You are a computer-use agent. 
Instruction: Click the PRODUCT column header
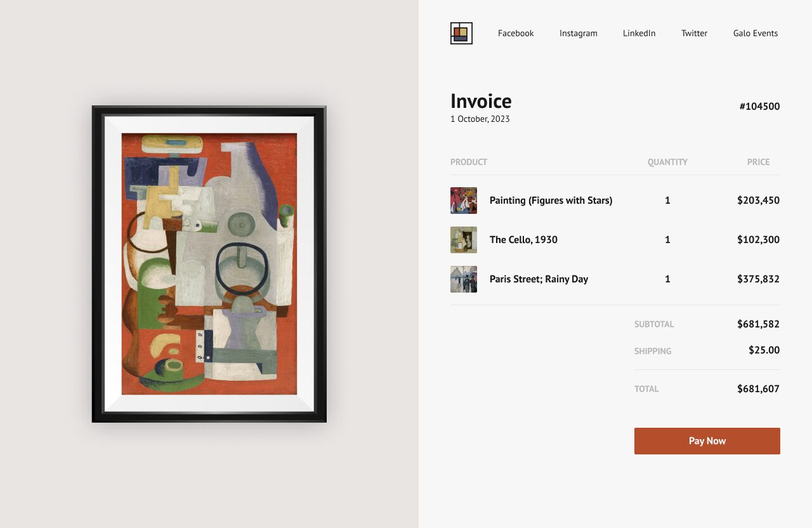tap(469, 162)
